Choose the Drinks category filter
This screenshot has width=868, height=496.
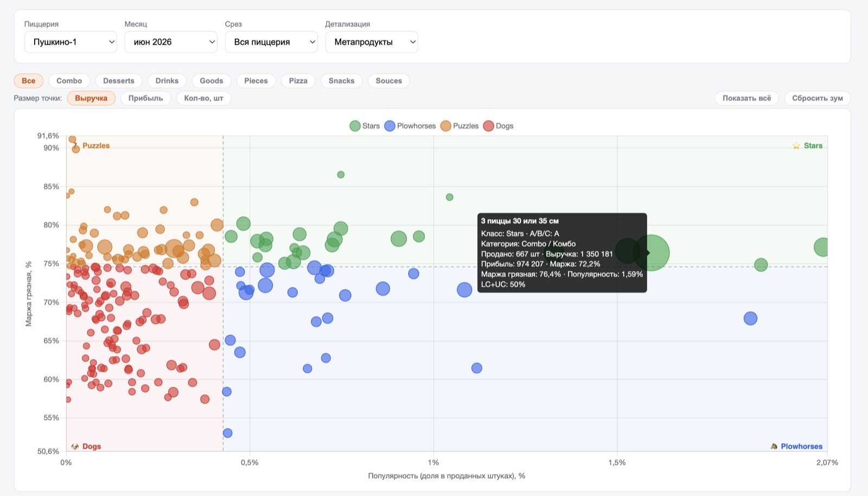(167, 81)
